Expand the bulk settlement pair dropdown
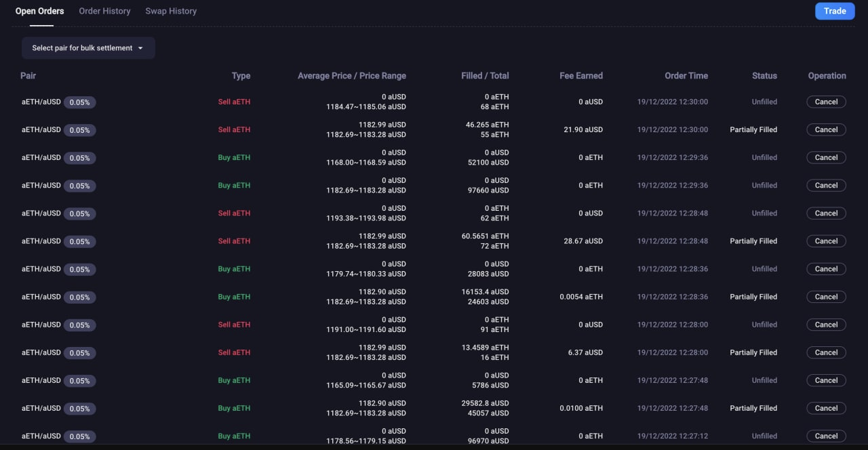Image resolution: width=868 pixels, height=450 pixels. [x=88, y=48]
